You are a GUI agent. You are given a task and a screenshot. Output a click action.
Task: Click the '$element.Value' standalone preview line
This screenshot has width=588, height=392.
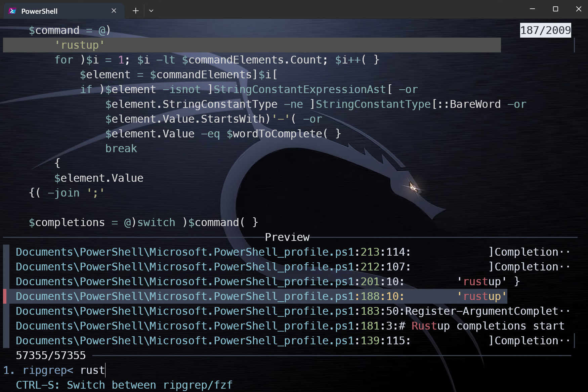(x=99, y=178)
